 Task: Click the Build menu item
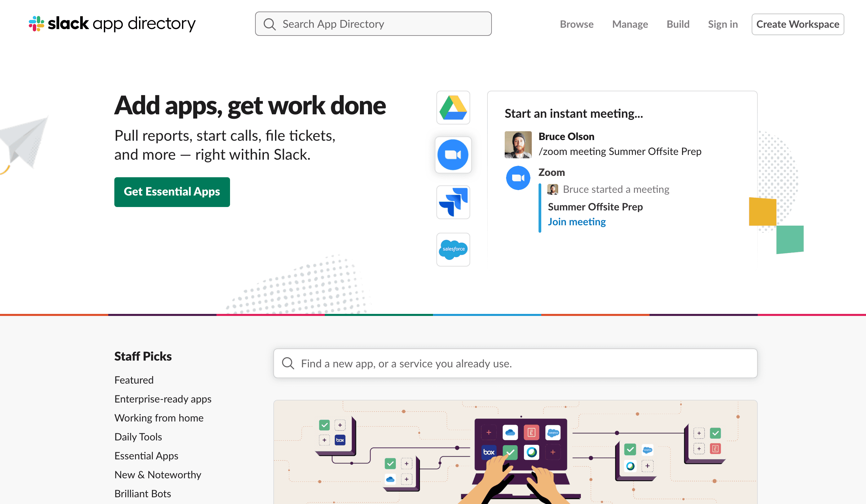pyautogui.click(x=678, y=24)
